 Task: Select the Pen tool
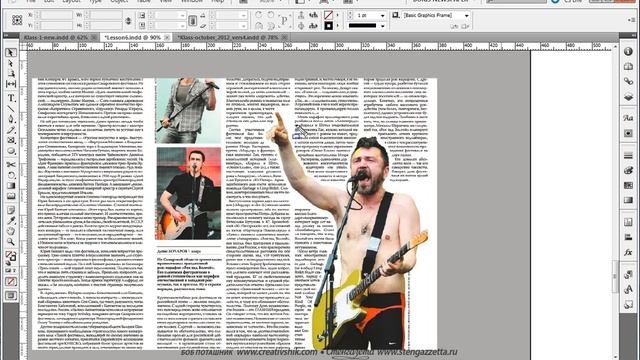point(11,119)
